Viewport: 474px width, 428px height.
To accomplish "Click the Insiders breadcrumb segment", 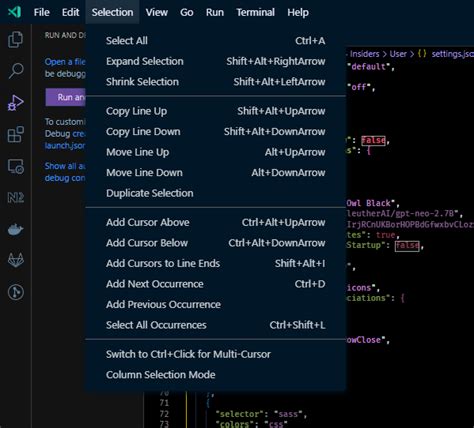I will click(364, 54).
